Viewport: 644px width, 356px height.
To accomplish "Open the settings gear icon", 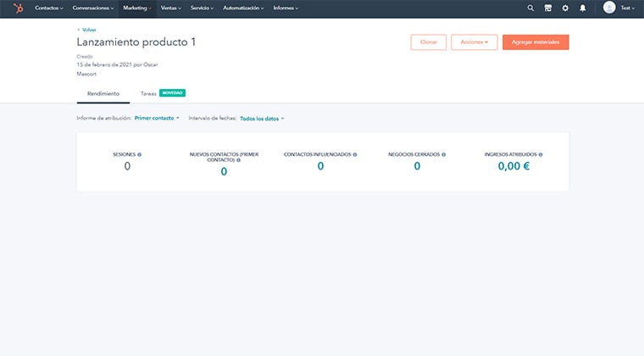I will (565, 8).
